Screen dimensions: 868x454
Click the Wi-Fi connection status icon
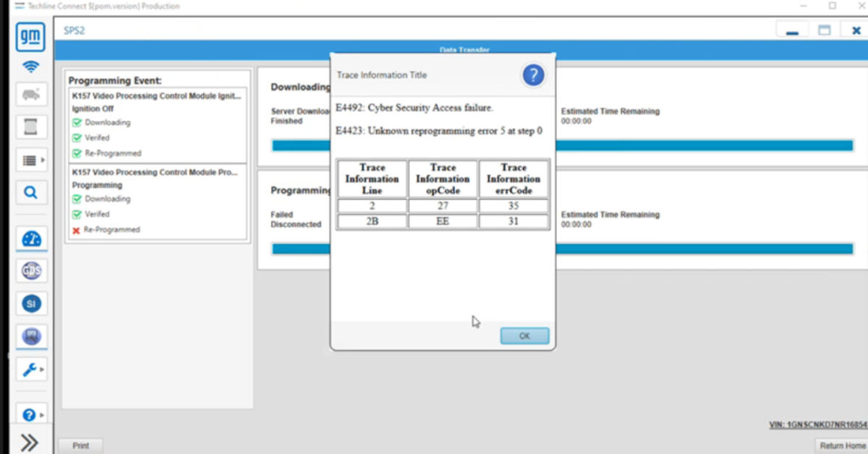coord(30,67)
